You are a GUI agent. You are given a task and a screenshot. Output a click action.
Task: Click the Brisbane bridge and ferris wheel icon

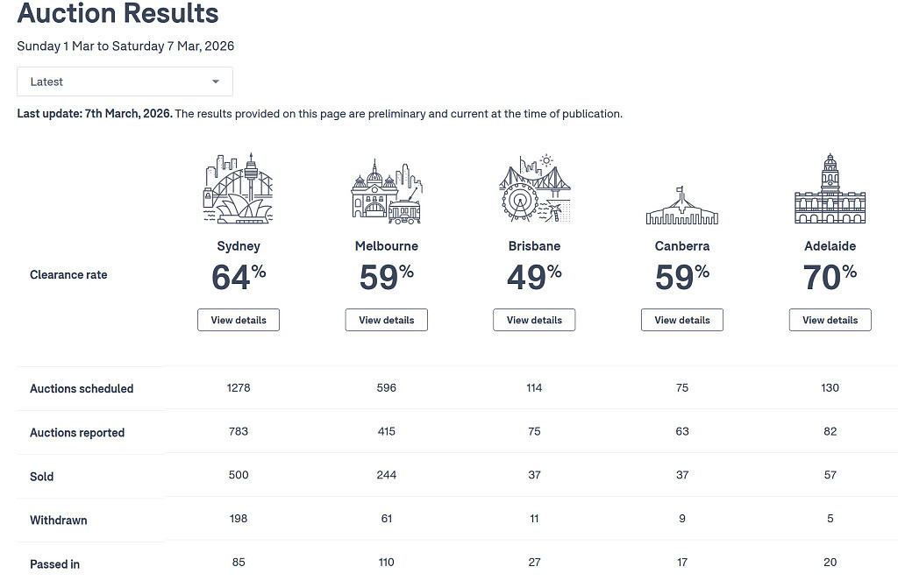pos(534,188)
